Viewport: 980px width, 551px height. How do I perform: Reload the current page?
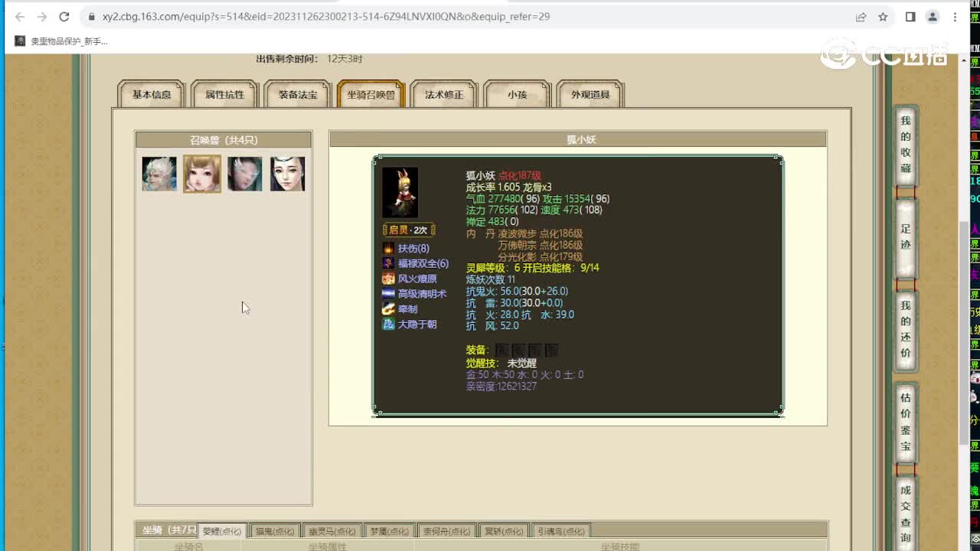64,16
